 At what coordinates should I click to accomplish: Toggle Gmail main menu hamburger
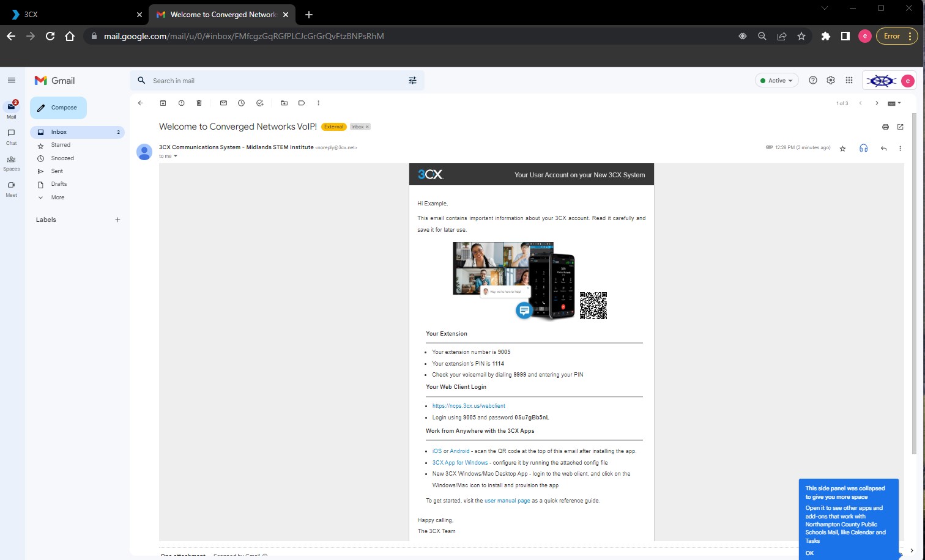[x=11, y=80]
